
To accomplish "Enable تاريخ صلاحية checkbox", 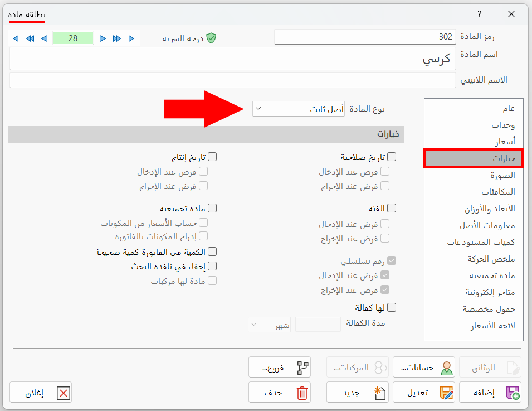I will pyautogui.click(x=392, y=157).
